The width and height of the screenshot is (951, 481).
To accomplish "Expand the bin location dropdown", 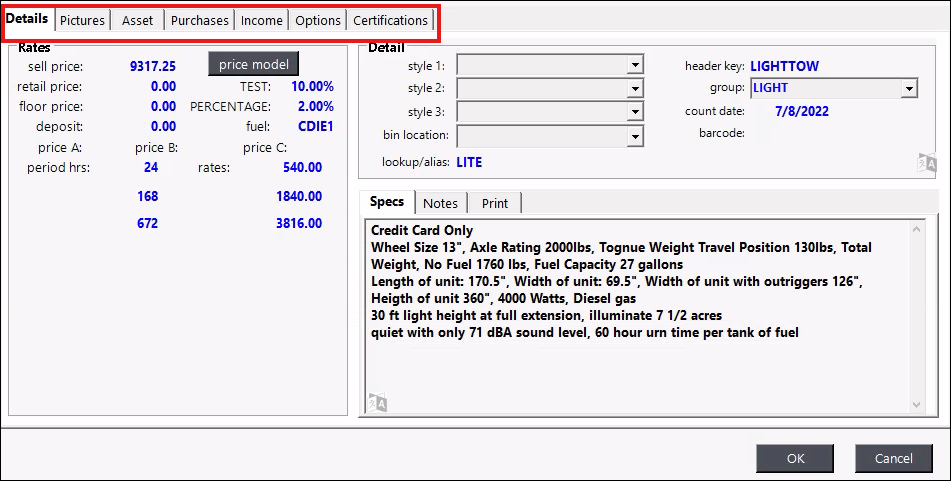I will 635,135.
